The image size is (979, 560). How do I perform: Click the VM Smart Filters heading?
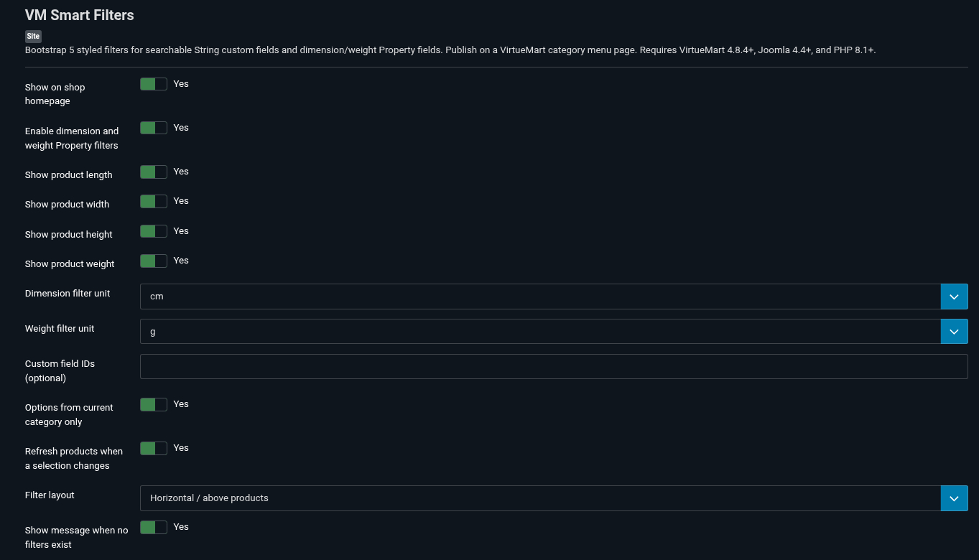[79, 15]
